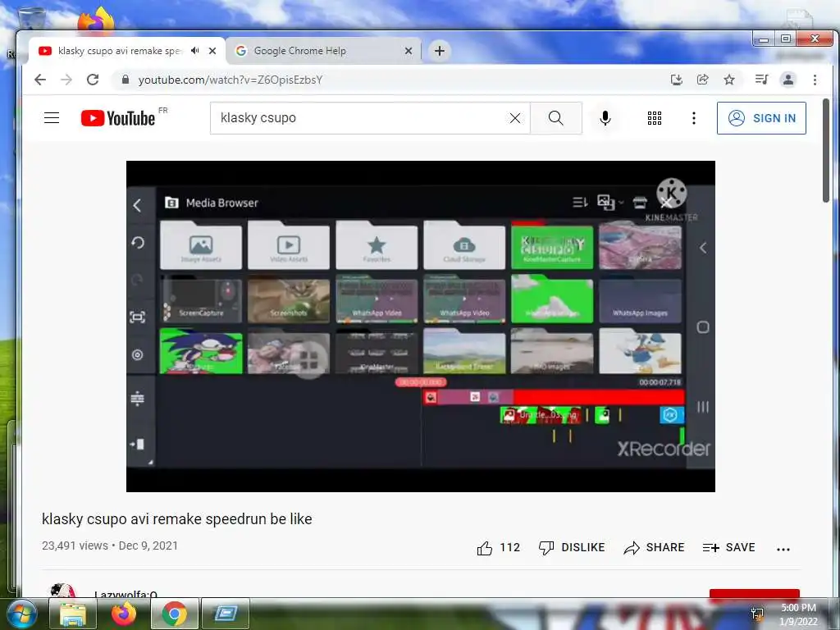Click the video title text

click(177, 519)
